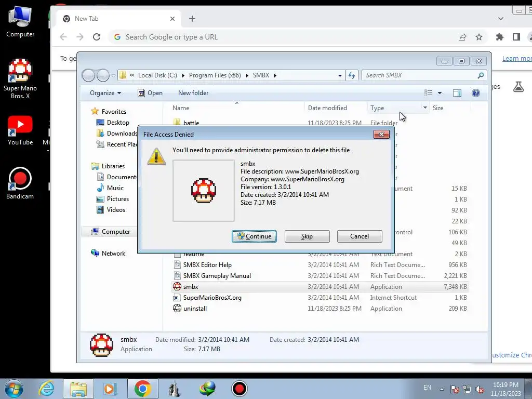
Task: Expand the SMBX breadcrumb arrow
Action: [x=275, y=75]
